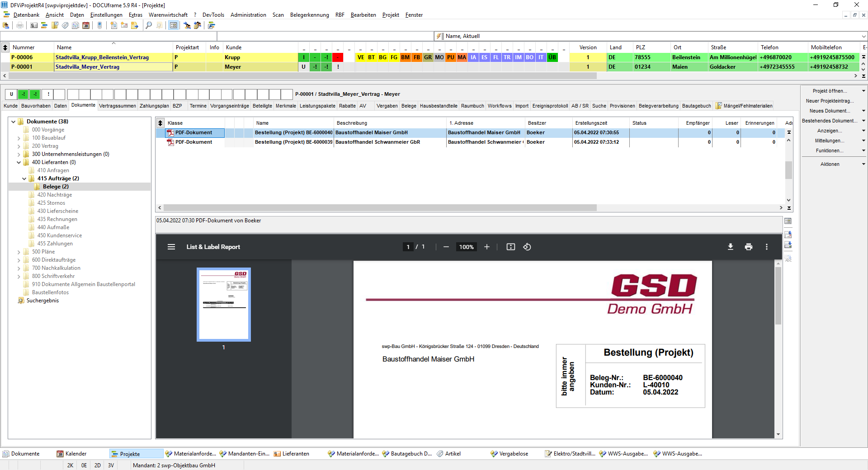
Task: Click the new note export icon
Action: coord(135,25)
